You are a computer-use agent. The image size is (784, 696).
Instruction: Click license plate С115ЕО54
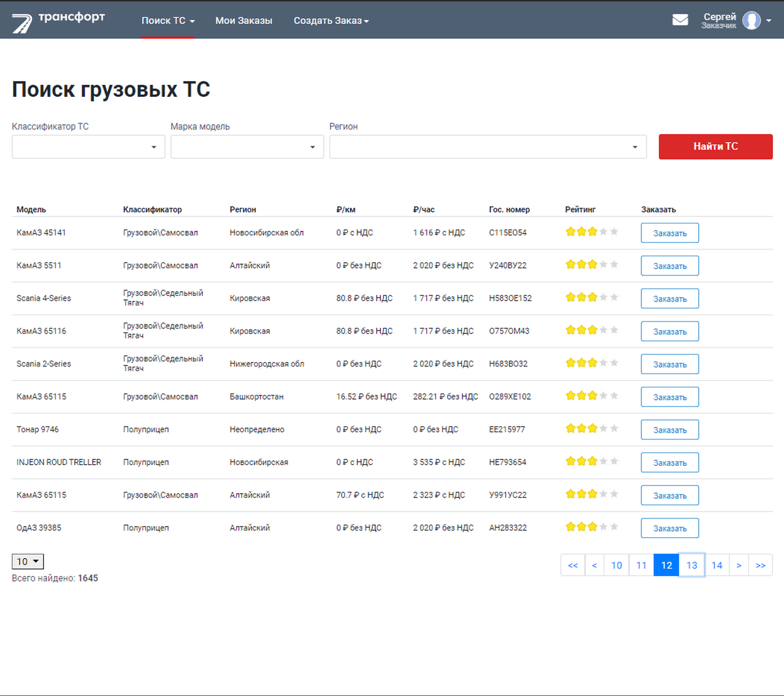click(508, 233)
